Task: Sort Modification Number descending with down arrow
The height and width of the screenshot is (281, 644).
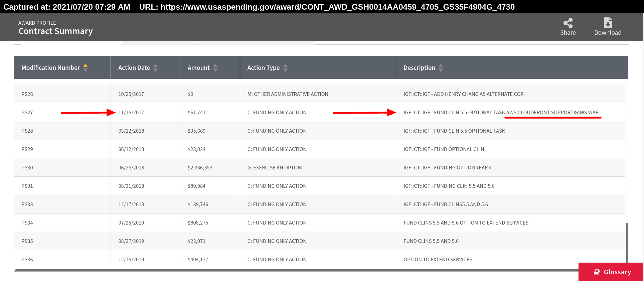Action: [x=86, y=70]
